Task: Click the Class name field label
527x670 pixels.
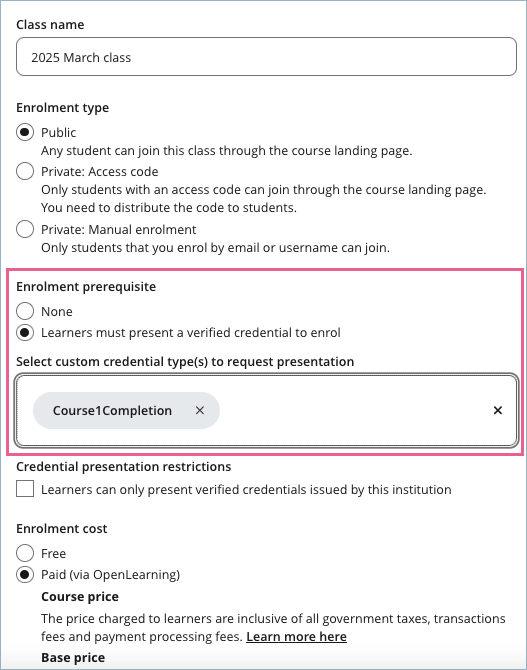Action: point(50,25)
